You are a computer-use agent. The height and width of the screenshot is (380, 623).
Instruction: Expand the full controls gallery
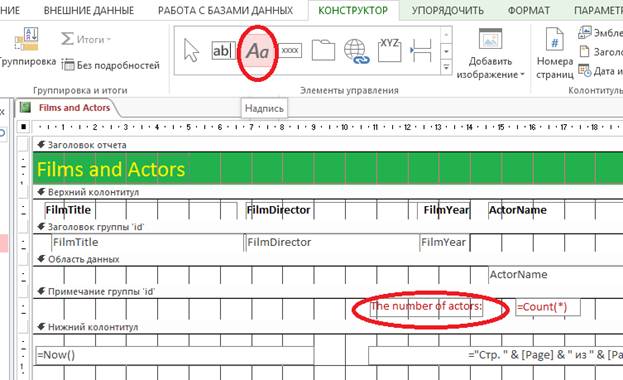pyautogui.click(x=446, y=68)
